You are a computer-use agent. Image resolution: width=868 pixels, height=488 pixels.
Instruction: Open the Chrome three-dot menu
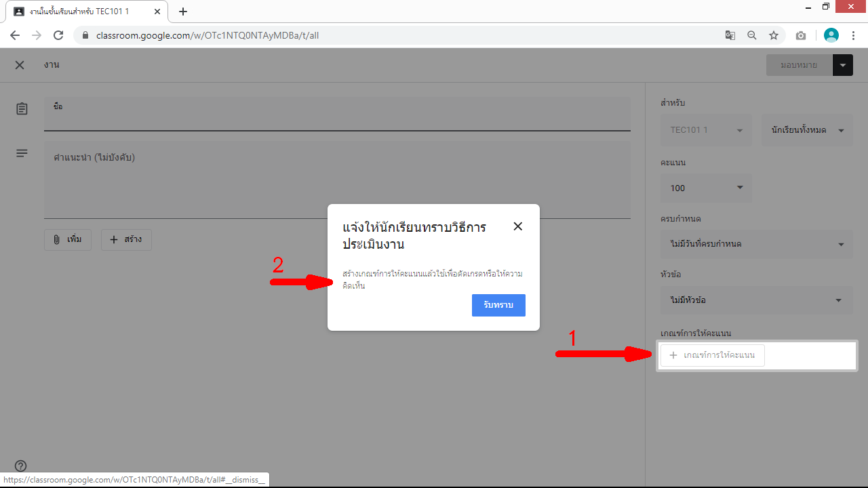(x=853, y=35)
